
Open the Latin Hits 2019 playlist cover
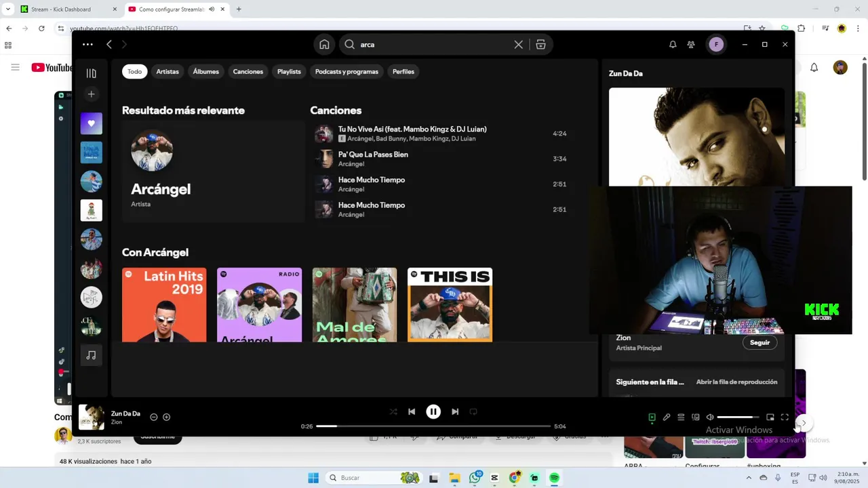coord(164,305)
